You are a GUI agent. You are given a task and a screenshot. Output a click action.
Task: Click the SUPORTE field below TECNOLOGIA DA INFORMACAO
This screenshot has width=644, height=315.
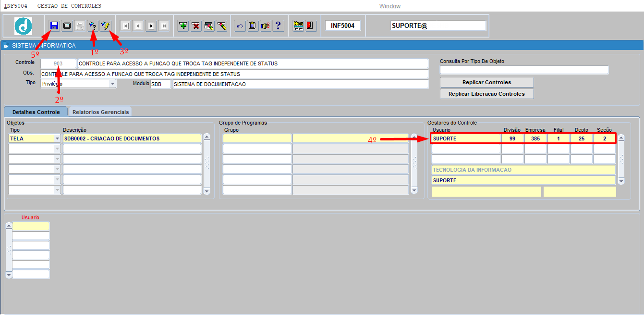pyautogui.click(x=523, y=180)
